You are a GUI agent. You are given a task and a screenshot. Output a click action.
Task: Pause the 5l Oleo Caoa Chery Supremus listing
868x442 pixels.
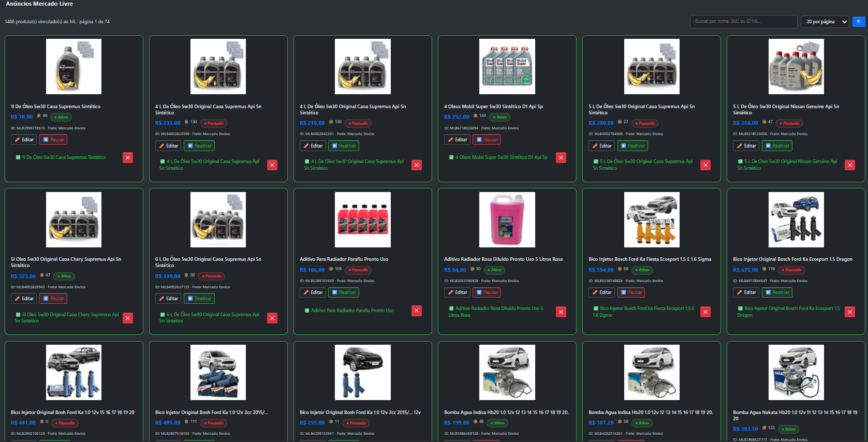54,299
